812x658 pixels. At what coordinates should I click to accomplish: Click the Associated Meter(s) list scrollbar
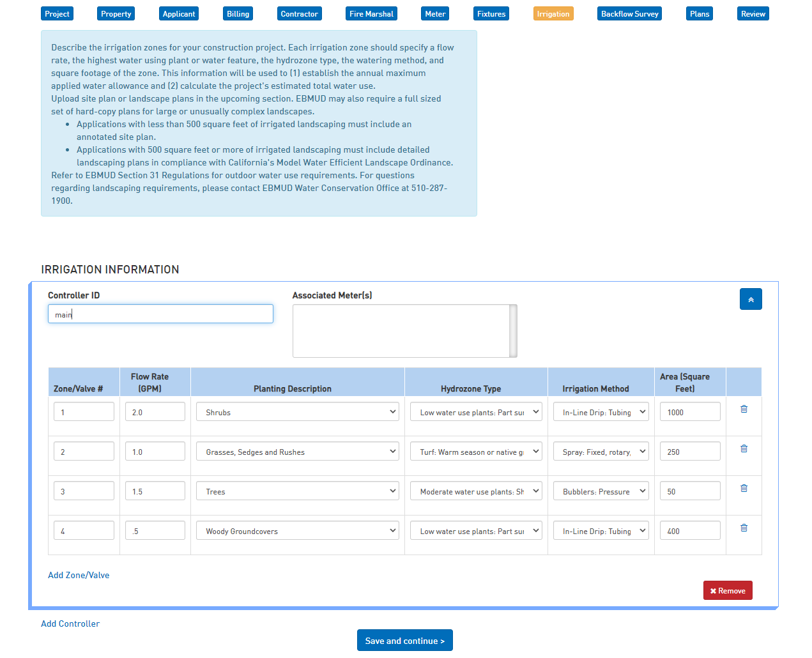pyautogui.click(x=513, y=331)
